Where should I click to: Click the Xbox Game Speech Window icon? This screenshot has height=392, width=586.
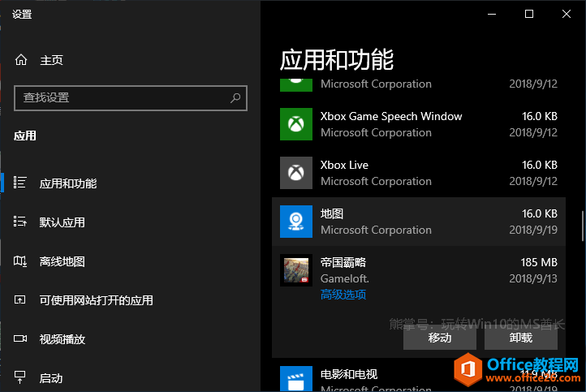pyautogui.click(x=296, y=124)
